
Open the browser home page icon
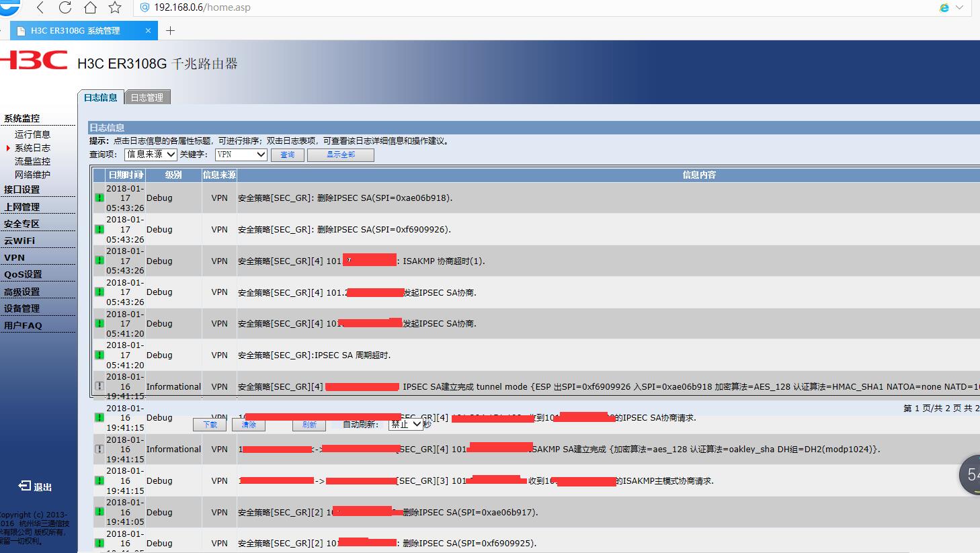click(90, 7)
